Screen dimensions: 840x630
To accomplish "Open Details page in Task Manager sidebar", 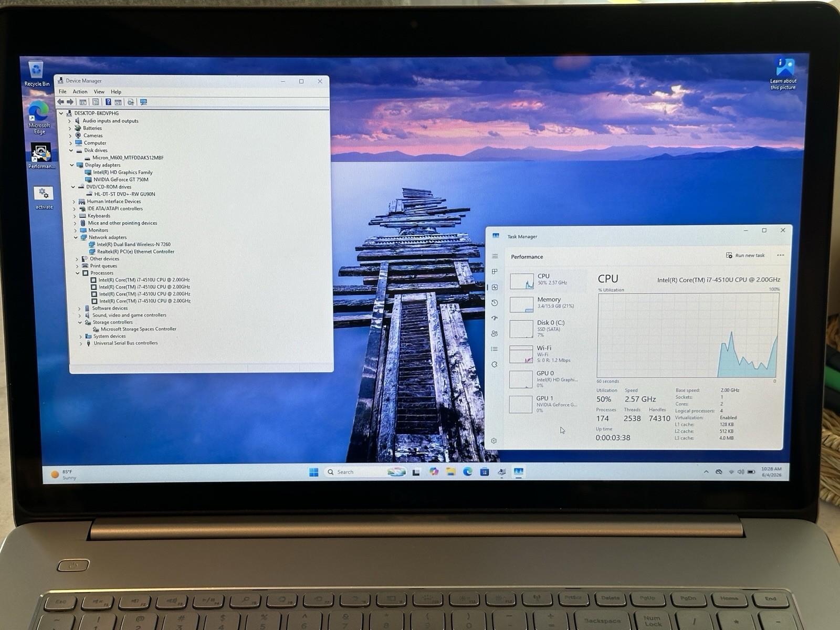I will coord(495,349).
